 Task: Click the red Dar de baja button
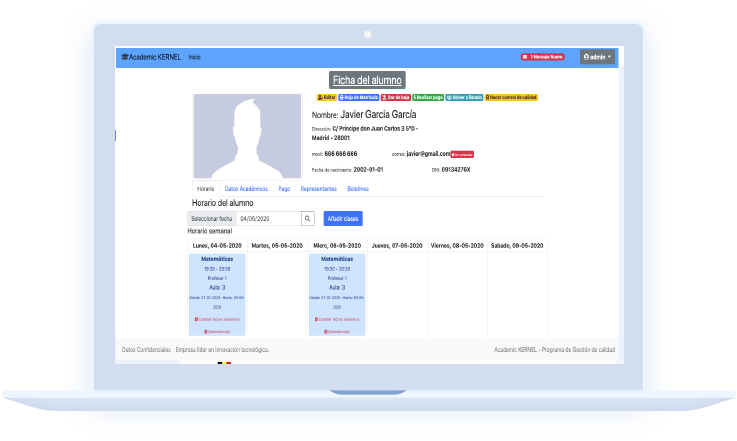click(x=396, y=97)
